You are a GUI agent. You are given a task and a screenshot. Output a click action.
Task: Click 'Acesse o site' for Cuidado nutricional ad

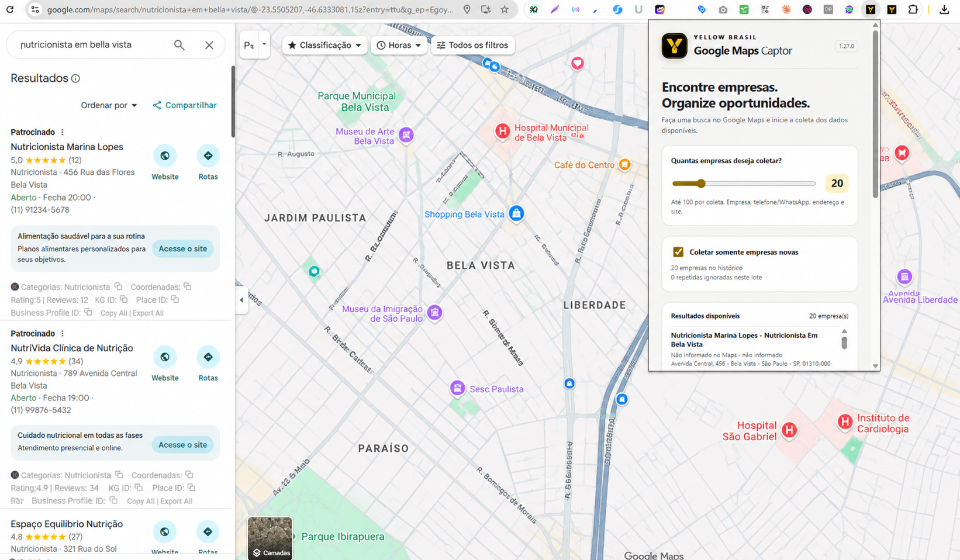point(183,445)
